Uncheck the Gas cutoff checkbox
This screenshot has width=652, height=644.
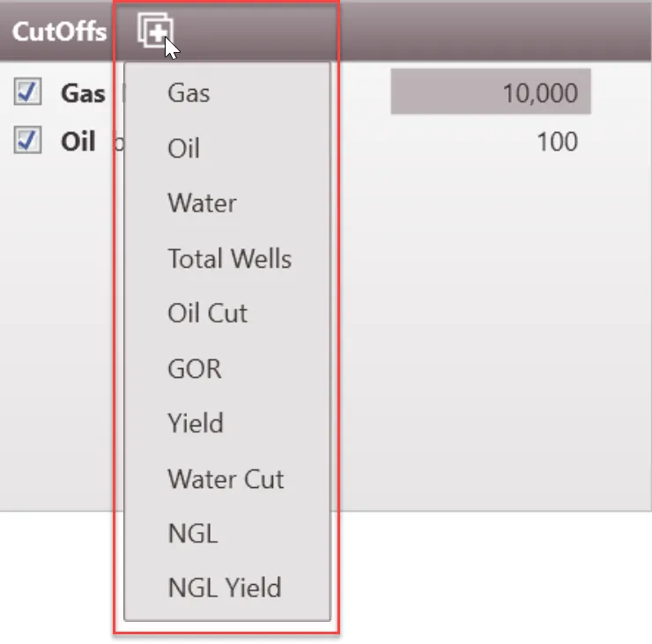[x=28, y=92]
